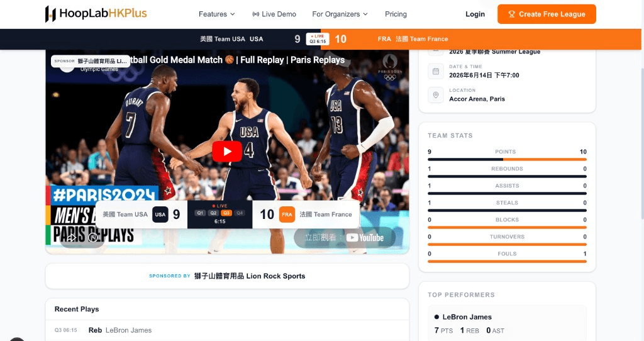Open video via 立即觀看 YouTube button
The width and height of the screenshot is (644, 341).
345,237
